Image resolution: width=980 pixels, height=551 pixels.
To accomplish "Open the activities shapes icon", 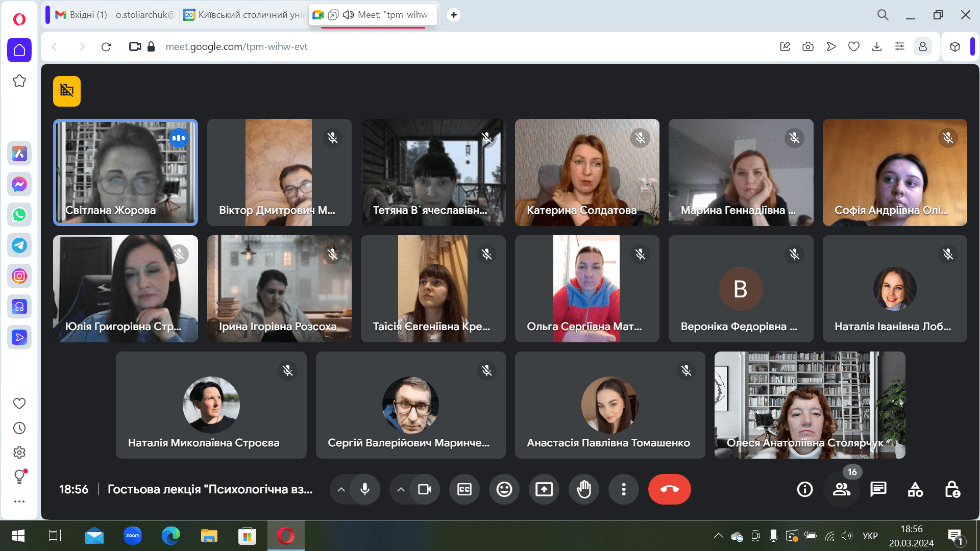I will coord(915,489).
